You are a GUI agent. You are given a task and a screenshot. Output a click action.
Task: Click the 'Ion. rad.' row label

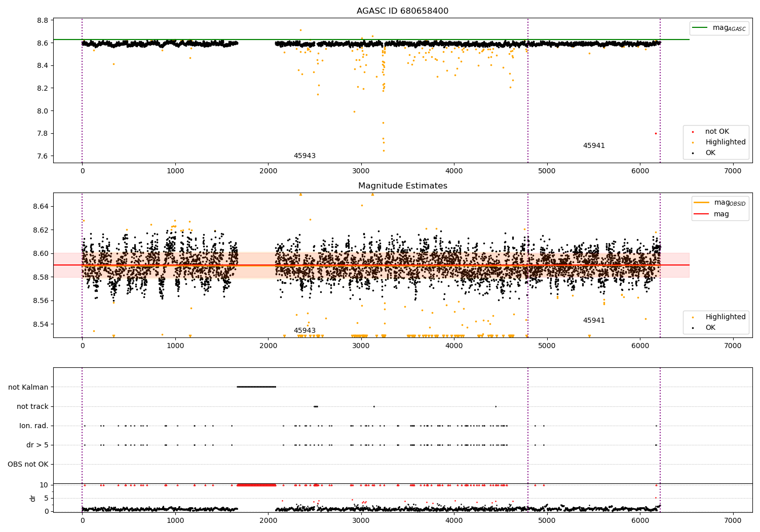(34, 426)
